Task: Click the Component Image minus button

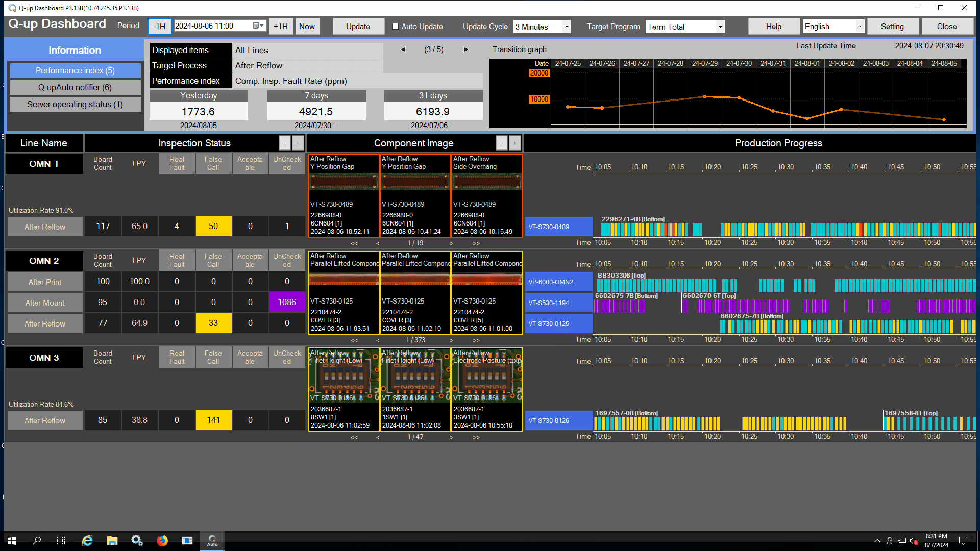Action: (502, 143)
